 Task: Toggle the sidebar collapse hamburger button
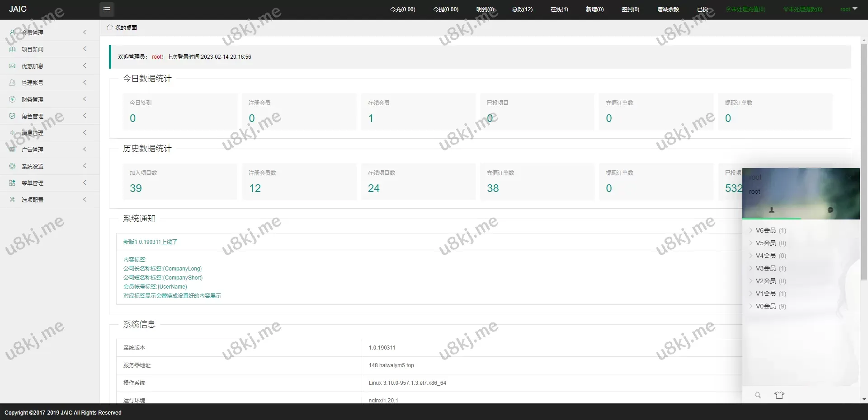tap(107, 9)
